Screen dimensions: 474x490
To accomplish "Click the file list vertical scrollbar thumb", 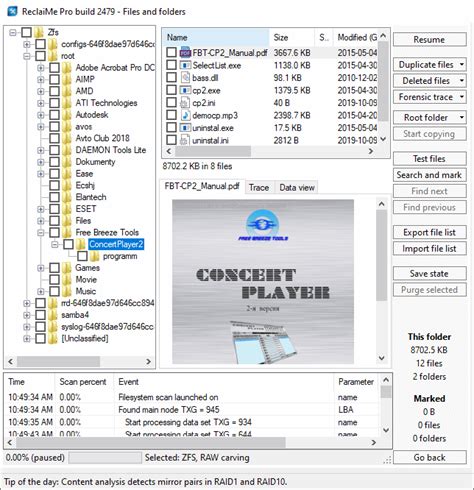I will pos(383,81).
